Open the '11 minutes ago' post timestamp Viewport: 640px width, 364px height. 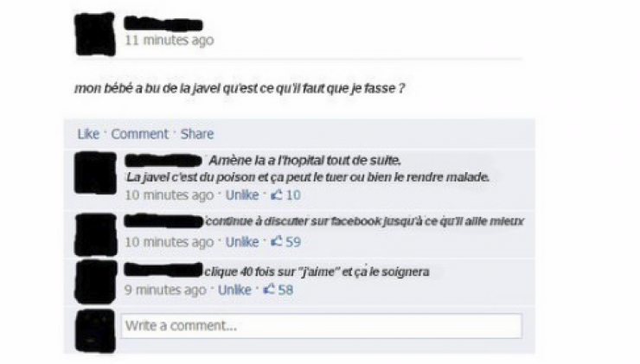pos(170,40)
